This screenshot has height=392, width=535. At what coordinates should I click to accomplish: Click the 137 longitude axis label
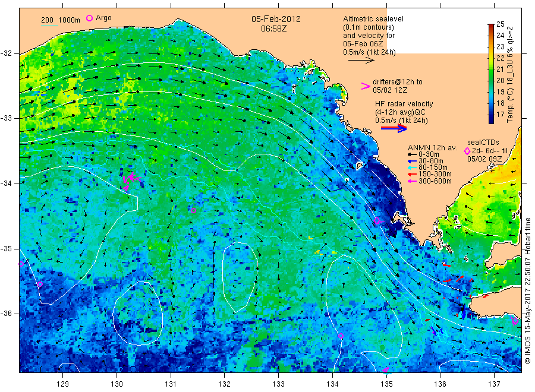click(494, 384)
